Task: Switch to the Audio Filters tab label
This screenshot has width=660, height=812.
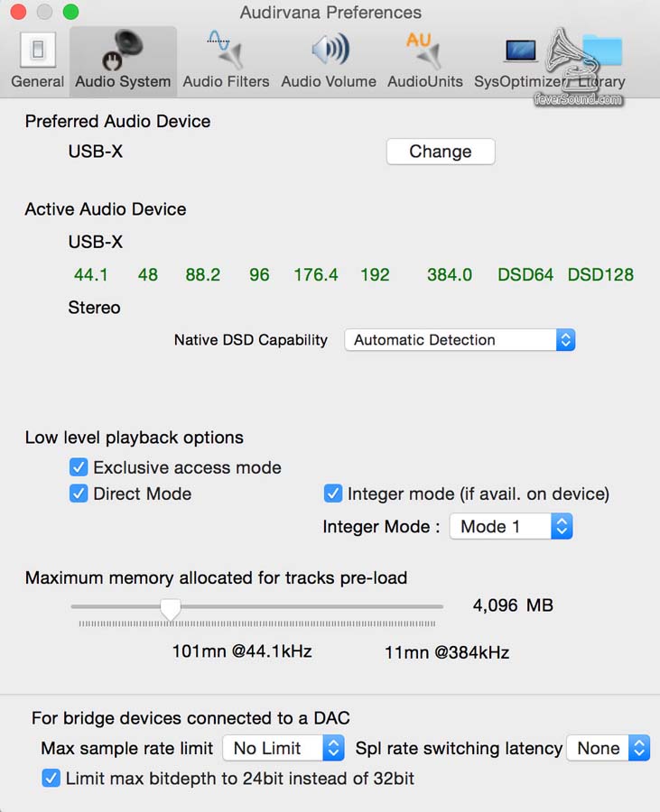Action: [226, 81]
